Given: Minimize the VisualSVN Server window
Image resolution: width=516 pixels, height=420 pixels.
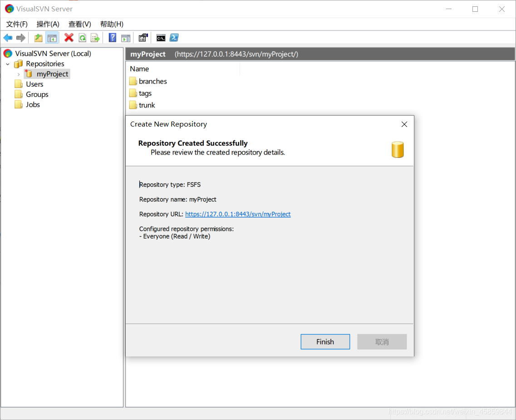Looking at the screenshot, I should pos(449,9).
